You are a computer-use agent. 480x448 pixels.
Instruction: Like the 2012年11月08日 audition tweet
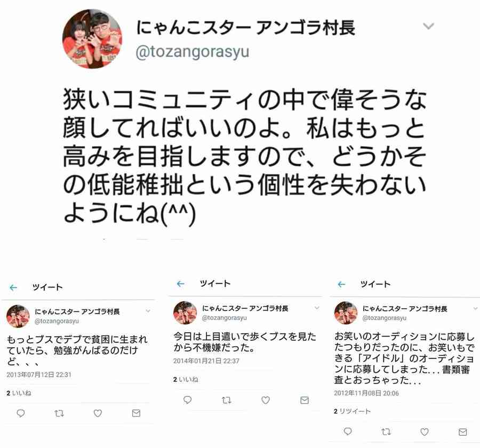425,432
